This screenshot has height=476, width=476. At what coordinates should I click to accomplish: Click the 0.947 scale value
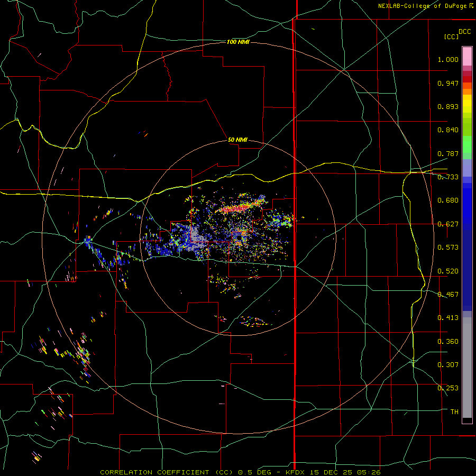coord(448,83)
